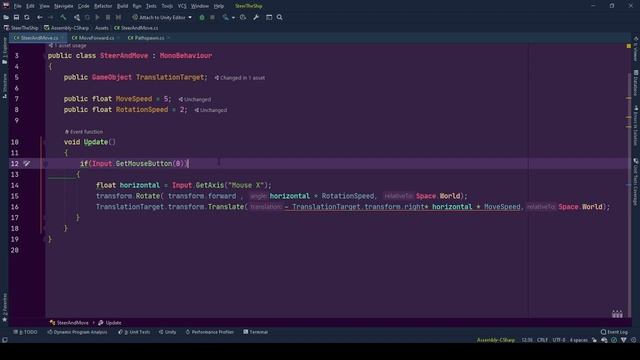
Task: Click the 'Event function' code lens
Action: pyautogui.click(x=84, y=132)
